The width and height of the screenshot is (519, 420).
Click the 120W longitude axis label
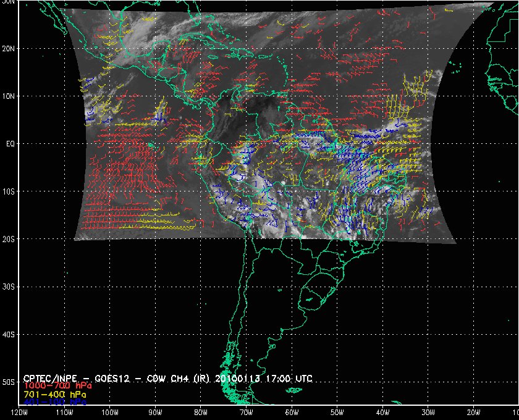pyautogui.click(x=19, y=413)
